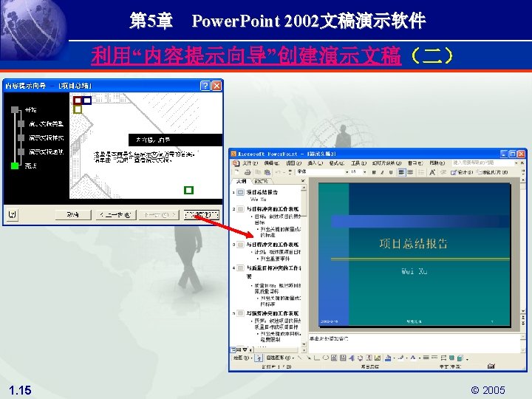Select the Line drawing tool

click(300, 358)
